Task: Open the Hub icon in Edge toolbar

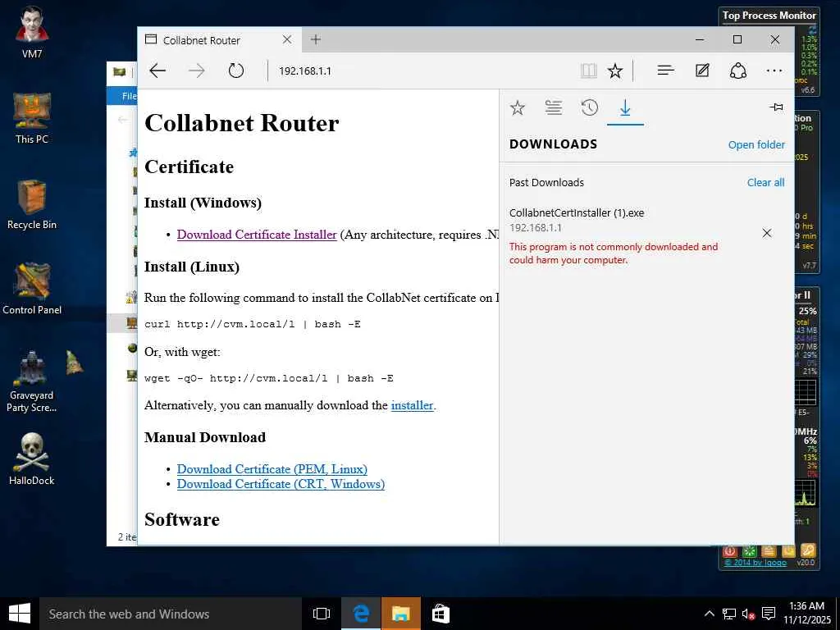Action: point(665,71)
